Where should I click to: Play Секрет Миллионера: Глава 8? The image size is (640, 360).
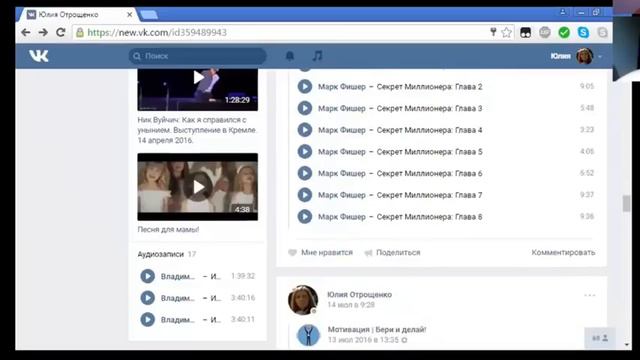click(x=304, y=216)
